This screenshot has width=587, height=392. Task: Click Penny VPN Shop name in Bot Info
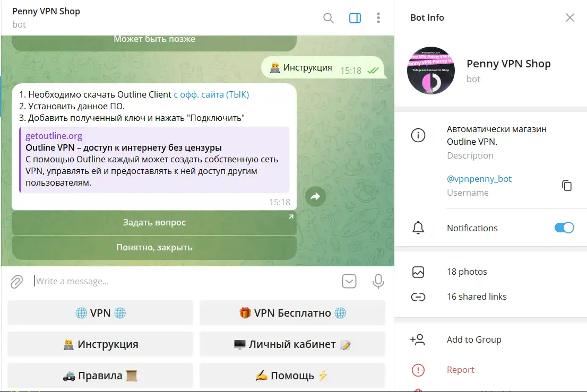[508, 64]
